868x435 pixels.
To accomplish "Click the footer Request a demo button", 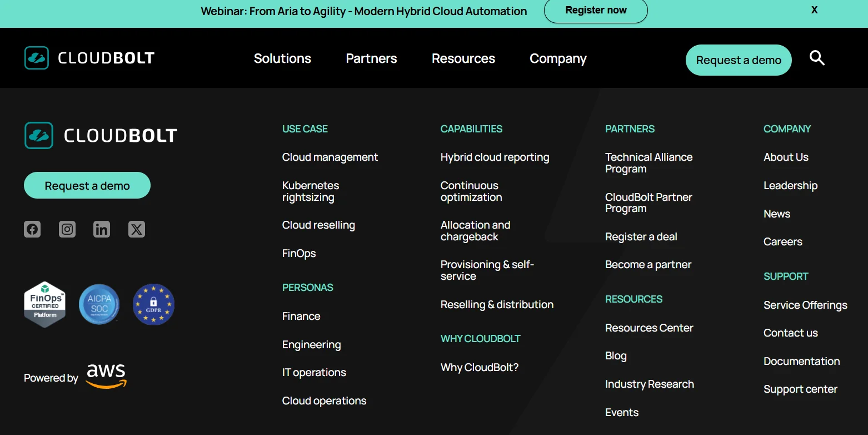I will [87, 185].
